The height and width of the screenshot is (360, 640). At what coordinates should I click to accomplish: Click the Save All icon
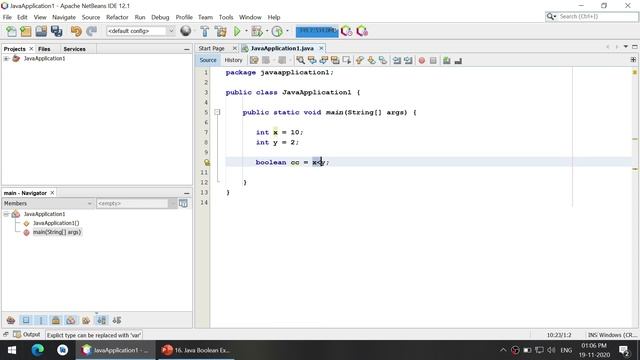pos(56,31)
